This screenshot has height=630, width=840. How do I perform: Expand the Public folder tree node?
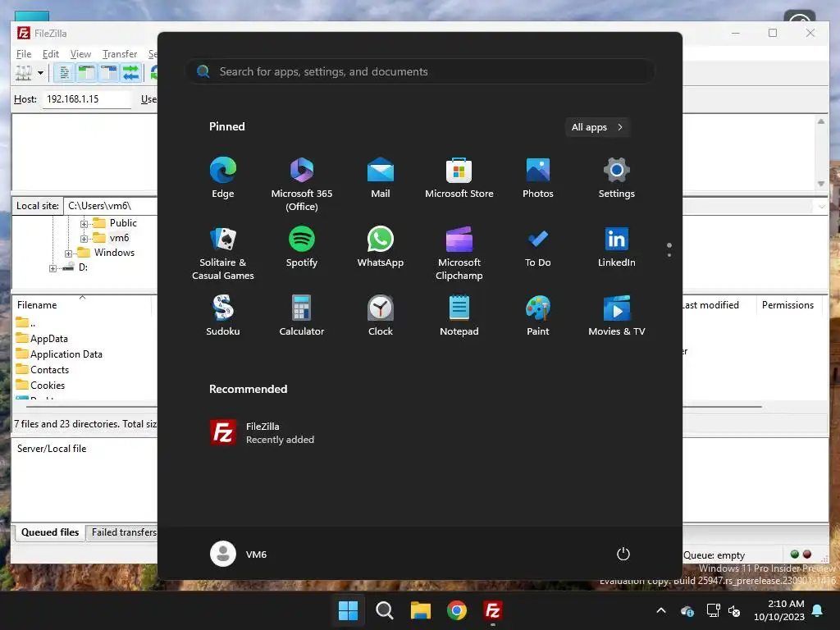tap(84, 224)
